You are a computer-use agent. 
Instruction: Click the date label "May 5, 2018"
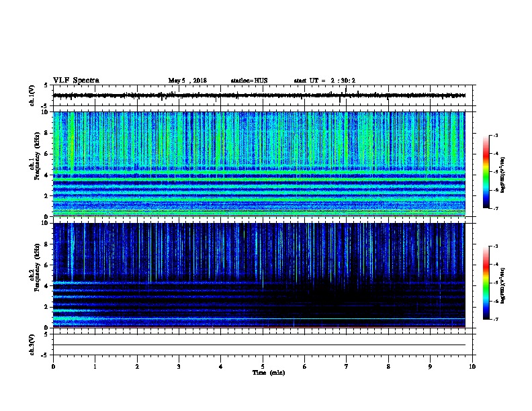pos(187,81)
